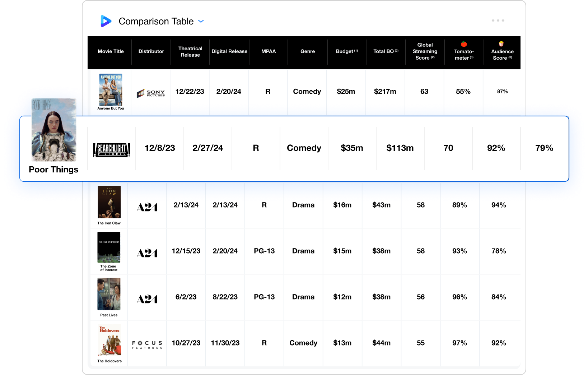Click the Focus Features logo

(147, 344)
